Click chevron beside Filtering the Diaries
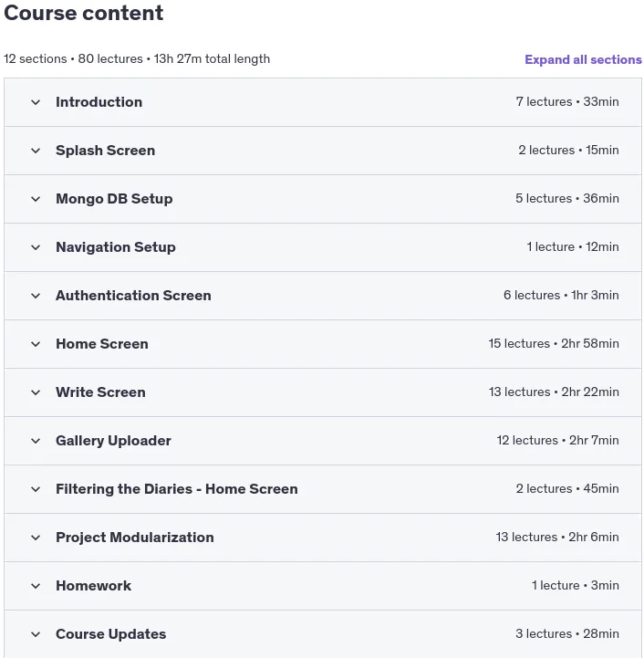This screenshot has height=658, width=644. 36,489
